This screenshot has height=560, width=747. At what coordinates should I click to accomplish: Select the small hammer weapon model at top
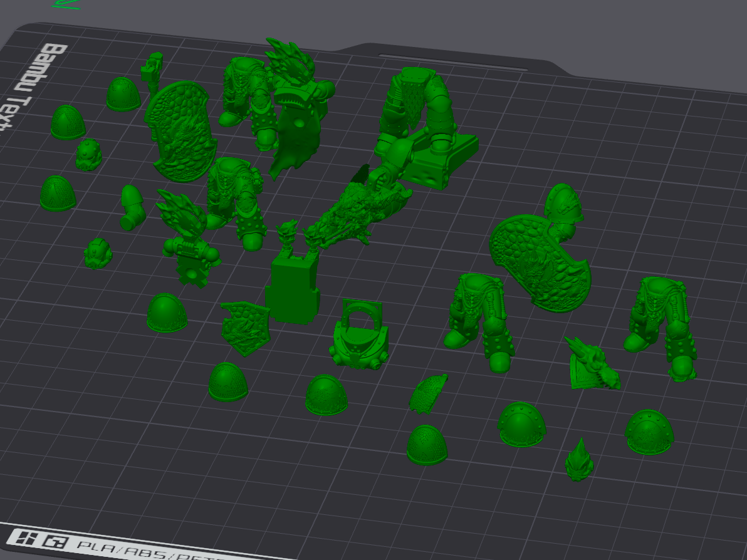(153, 71)
